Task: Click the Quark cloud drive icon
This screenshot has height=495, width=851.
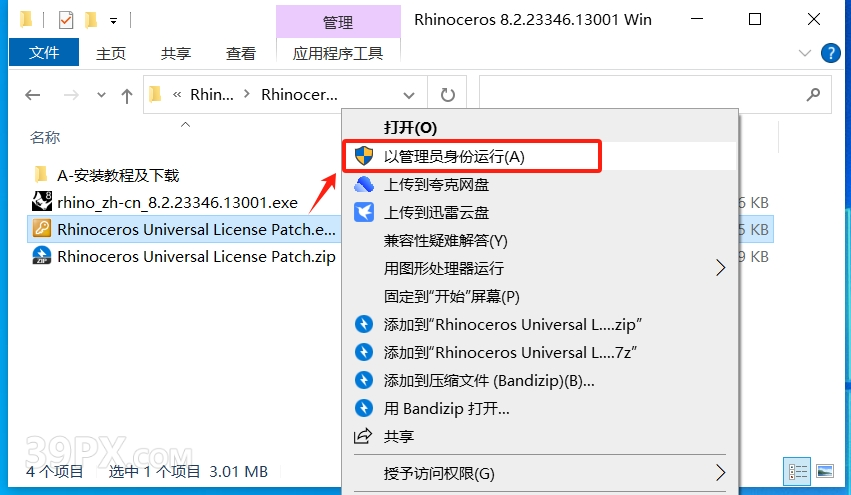Action: (364, 185)
